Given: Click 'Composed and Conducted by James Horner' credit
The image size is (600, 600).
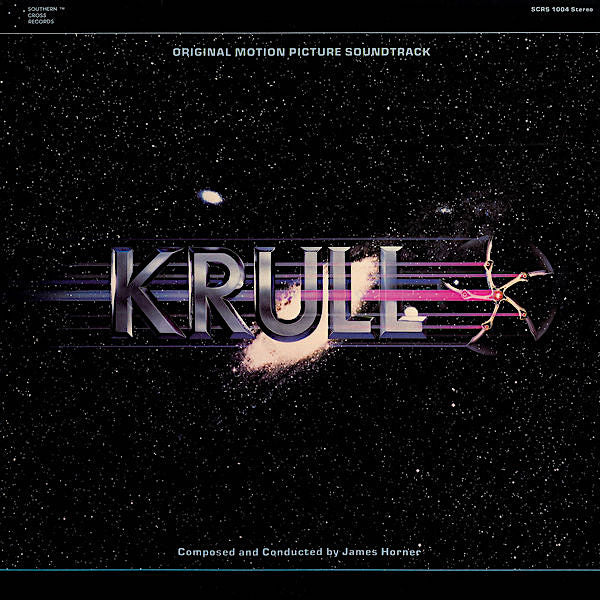Looking at the screenshot, I should (x=299, y=552).
